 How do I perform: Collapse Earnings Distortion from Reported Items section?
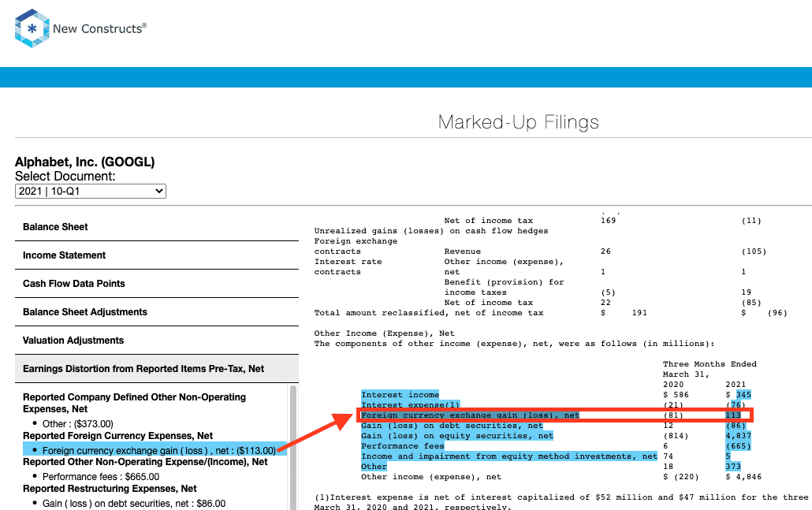coord(157,369)
